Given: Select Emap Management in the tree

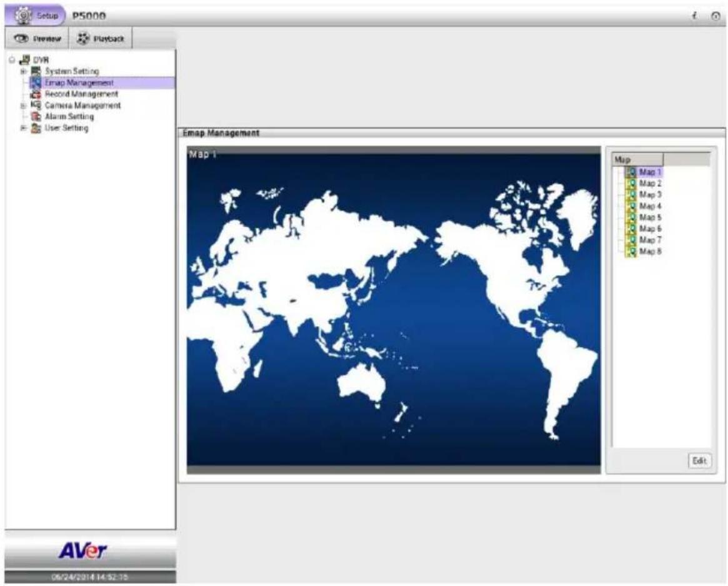Looking at the screenshot, I should tap(79, 83).
